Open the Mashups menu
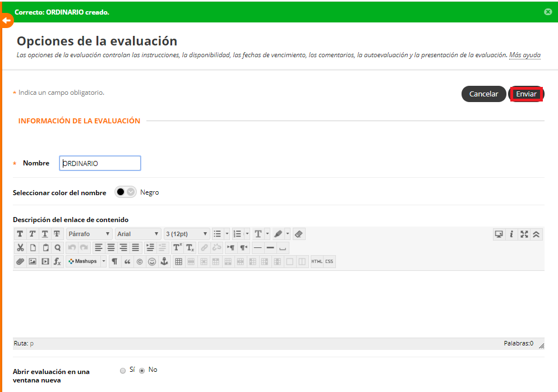Viewport: 558px width, 392px height. [x=86, y=261]
